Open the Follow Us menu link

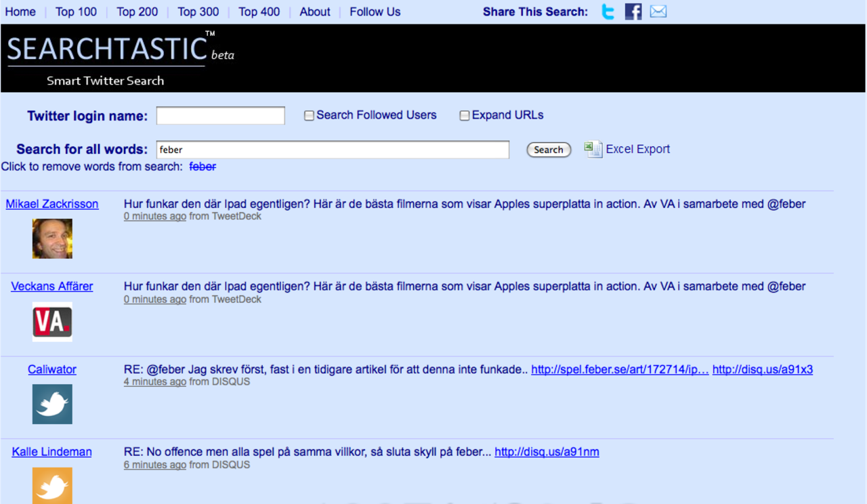tap(375, 12)
